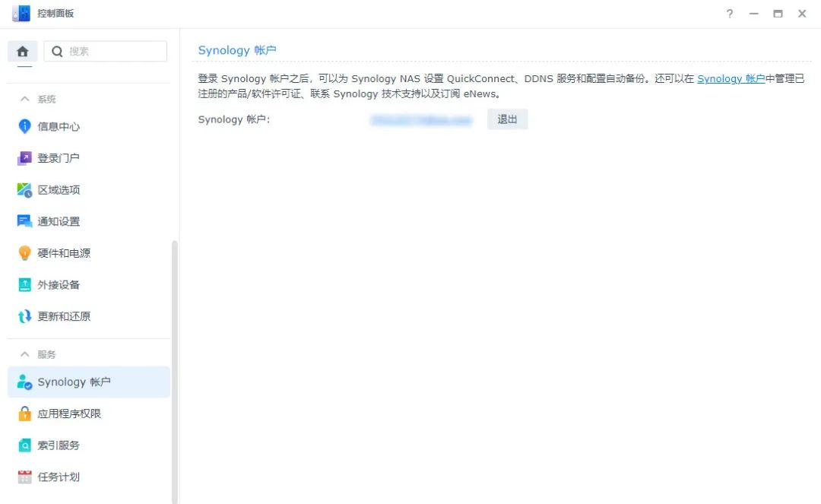821x504 pixels.
Task: Open the 应用程序权限 lock icon
Action: [24, 414]
